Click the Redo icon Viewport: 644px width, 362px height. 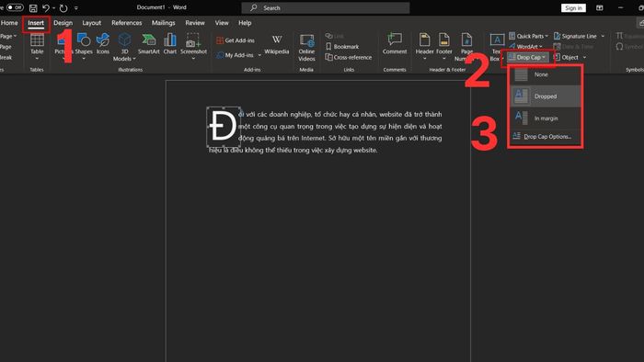(x=63, y=7)
